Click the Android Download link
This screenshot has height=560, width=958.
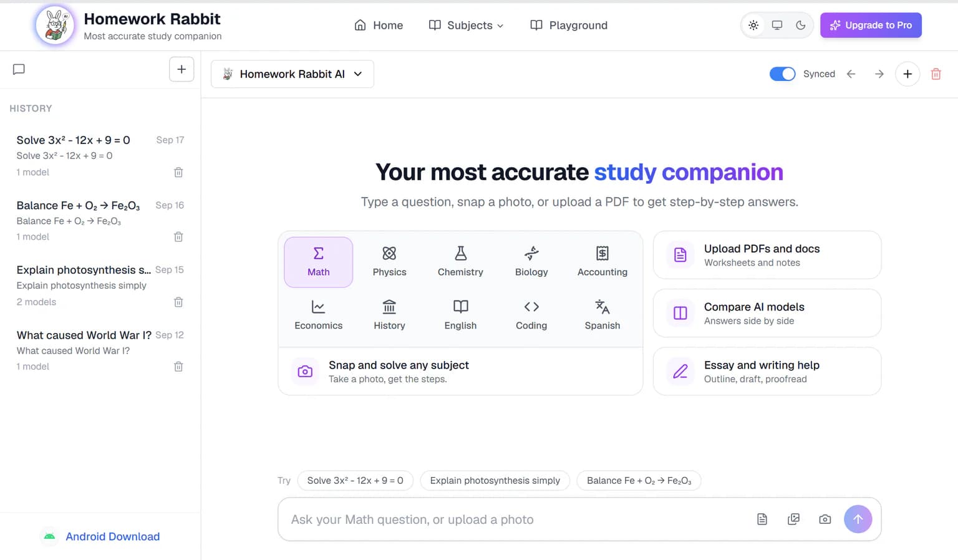(x=112, y=537)
